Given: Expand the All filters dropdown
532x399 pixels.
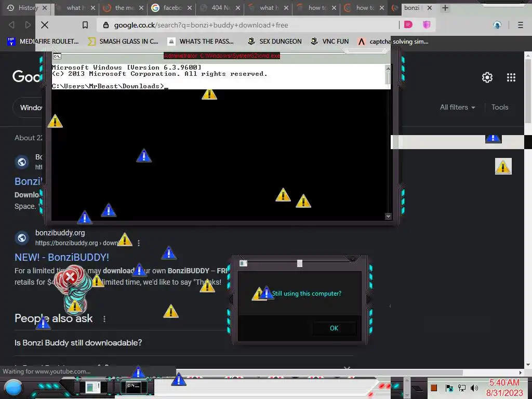Looking at the screenshot, I should pos(457,107).
